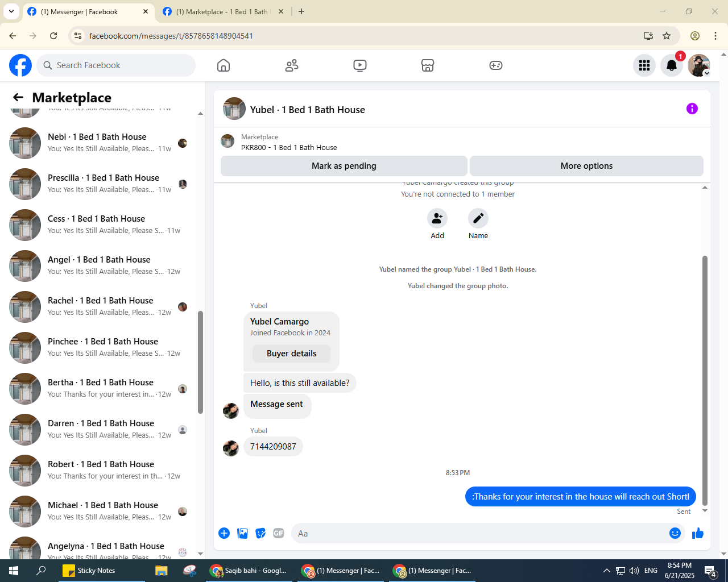
Task: Open notifications bell icon
Action: (672, 65)
